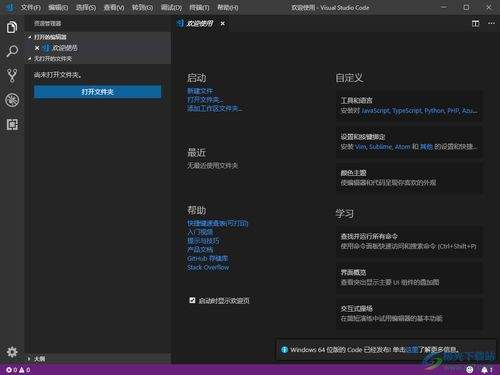Click the errors and warnings status indicator
500x375 pixels.
coord(18,370)
